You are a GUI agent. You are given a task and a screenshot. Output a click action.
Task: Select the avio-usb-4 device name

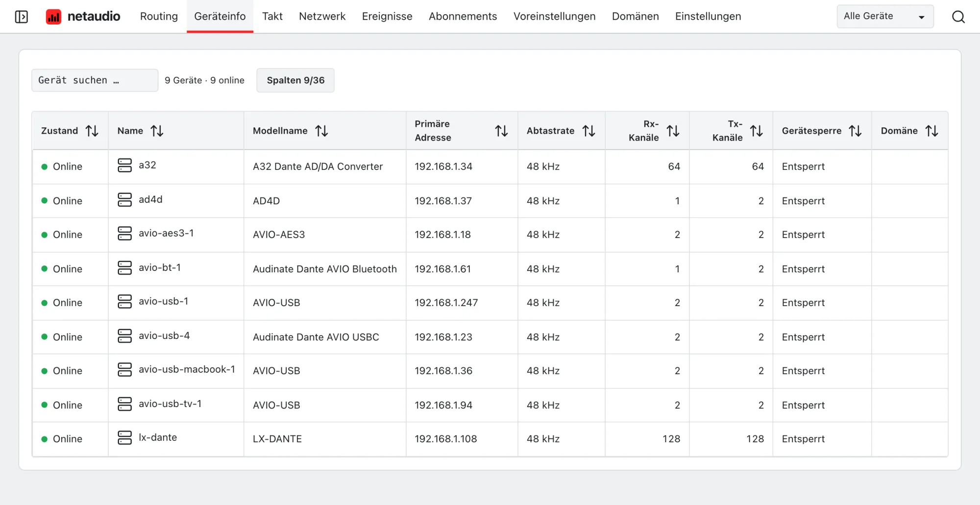[164, 336]
